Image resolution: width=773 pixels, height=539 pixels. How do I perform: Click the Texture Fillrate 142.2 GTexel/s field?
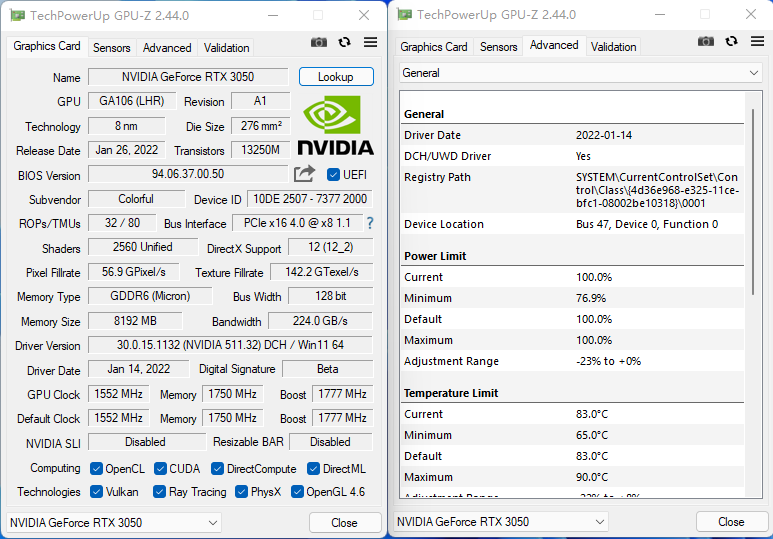(322, 272)
